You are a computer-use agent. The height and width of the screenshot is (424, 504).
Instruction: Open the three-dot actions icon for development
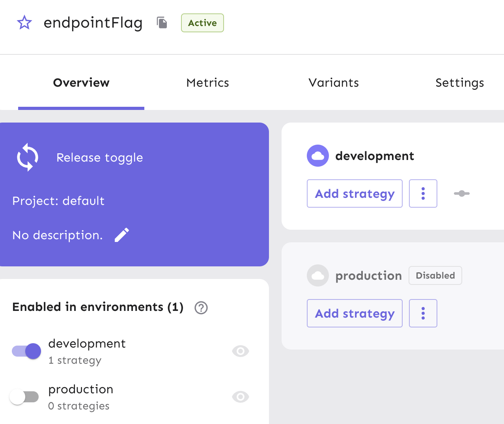point(423,193)
